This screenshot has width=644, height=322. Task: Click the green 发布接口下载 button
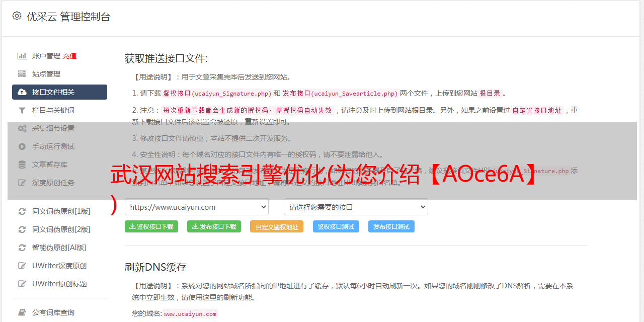214,226
